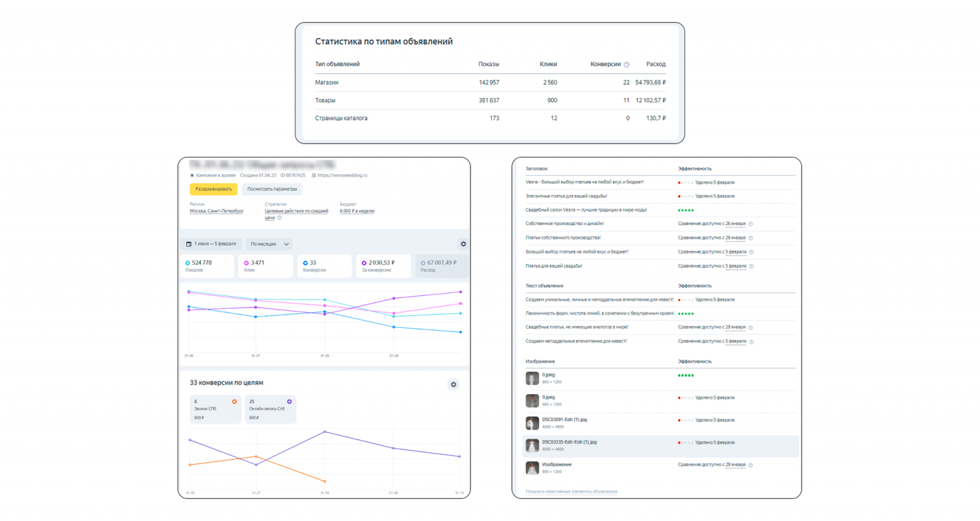Open chart settings gear beside По месяцам
Screen dimensions: 980x521
click(463, 244)
